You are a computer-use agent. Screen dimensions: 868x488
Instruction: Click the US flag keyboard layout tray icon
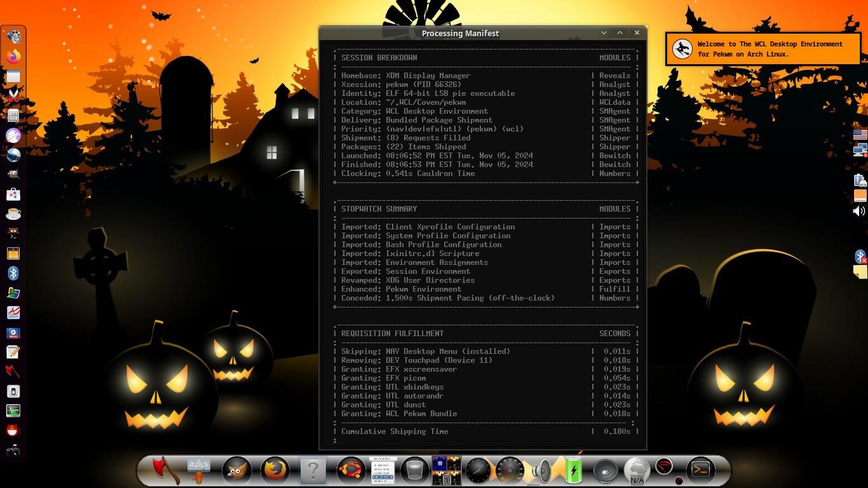coord(860,135)
